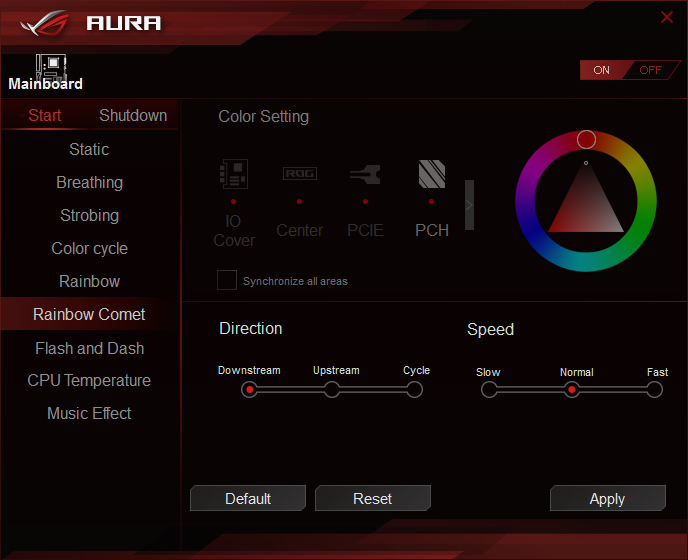Select the IO Cover area icon

(x=234, y=174)
